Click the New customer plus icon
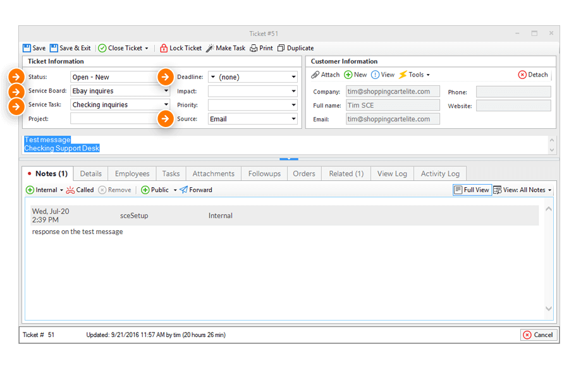 click(348, 75)
